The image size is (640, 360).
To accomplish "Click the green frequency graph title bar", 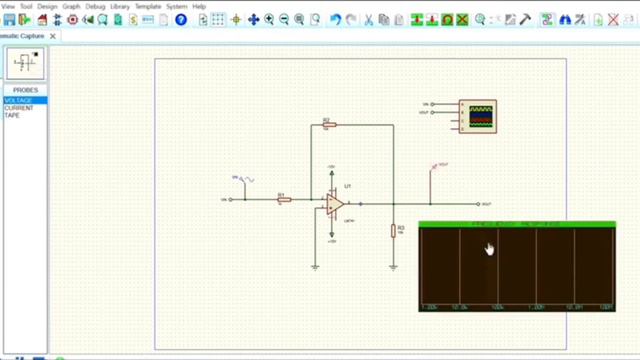I will coord(517,224).
